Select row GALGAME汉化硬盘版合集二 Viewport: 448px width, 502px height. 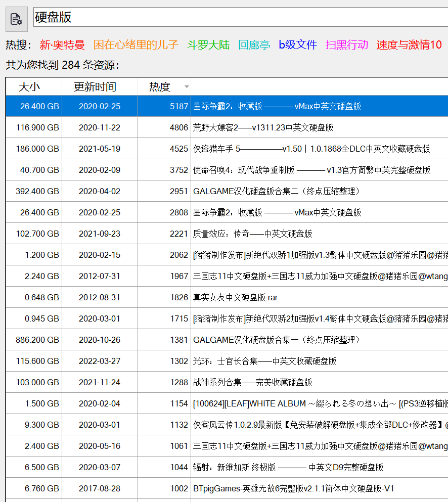click(227, 191)
